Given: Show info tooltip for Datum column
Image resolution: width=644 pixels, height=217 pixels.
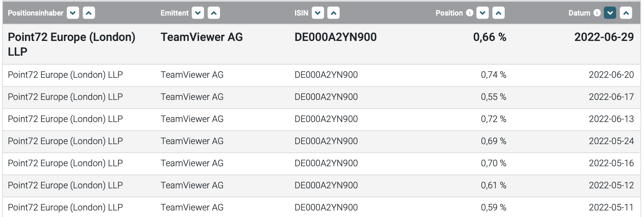Looking at the screenshot, I should coord(597,13).
